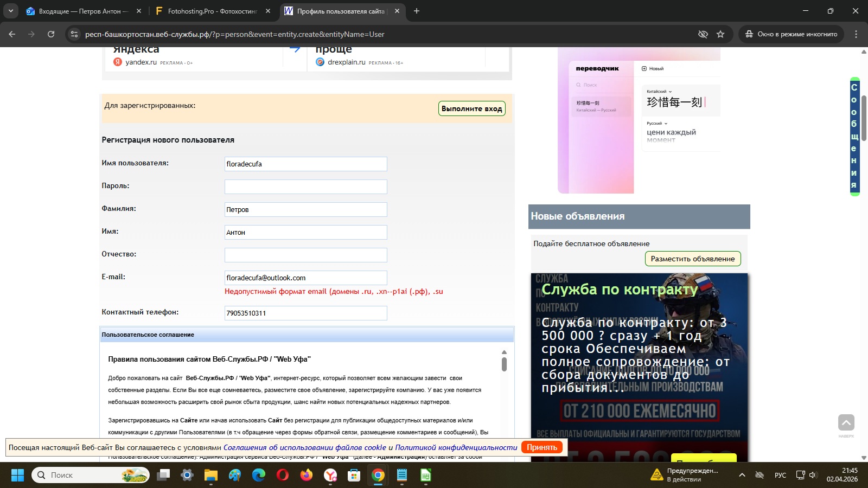The image size is (868, 488).
Task: Launch Firefox from the taskbar
Action: 307,475
